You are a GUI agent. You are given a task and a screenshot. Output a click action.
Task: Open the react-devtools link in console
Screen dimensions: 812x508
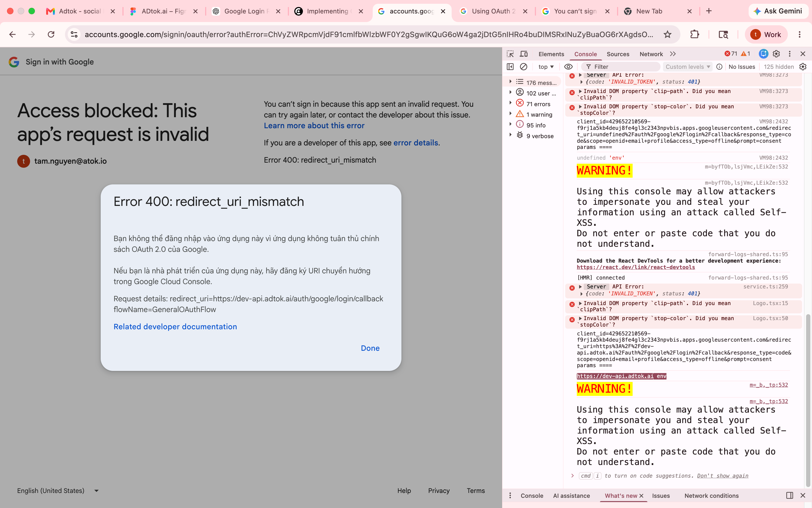[x=636, y=267]
